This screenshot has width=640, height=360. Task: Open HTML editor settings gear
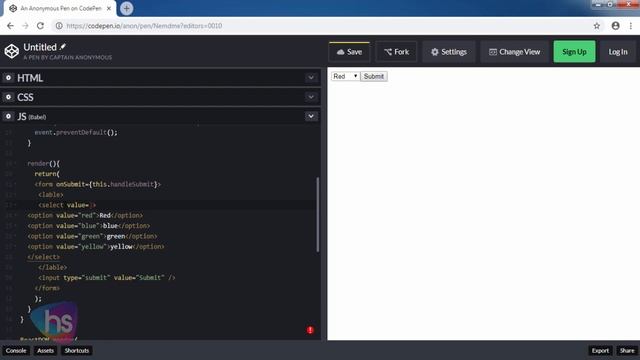[8, 78]
